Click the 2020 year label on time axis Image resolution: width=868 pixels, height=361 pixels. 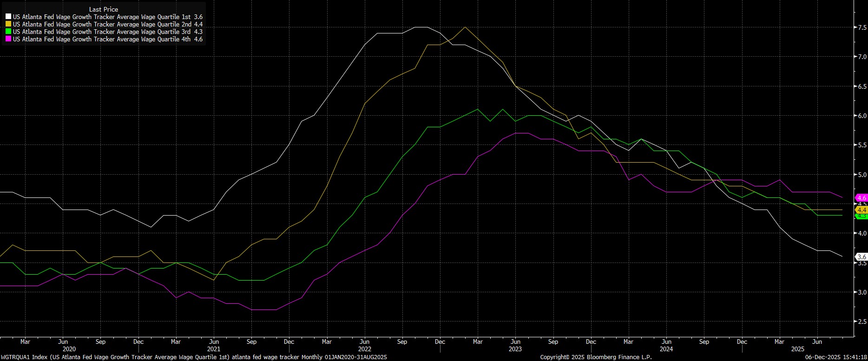tap(69, 349)
